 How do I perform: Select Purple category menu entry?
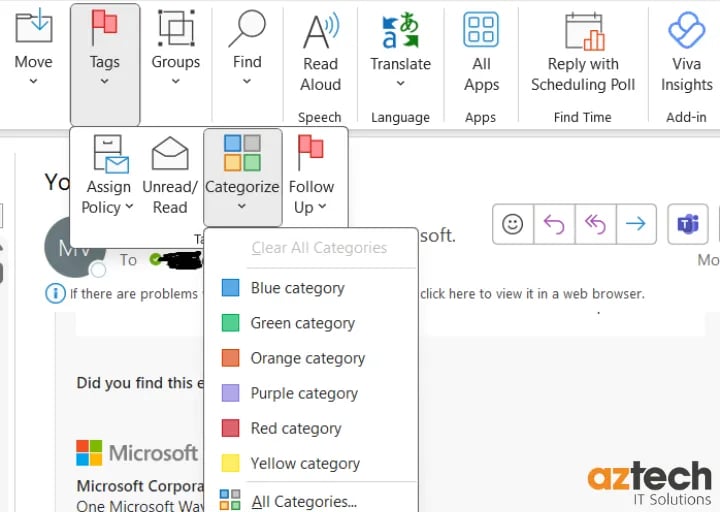coord(311,393)
